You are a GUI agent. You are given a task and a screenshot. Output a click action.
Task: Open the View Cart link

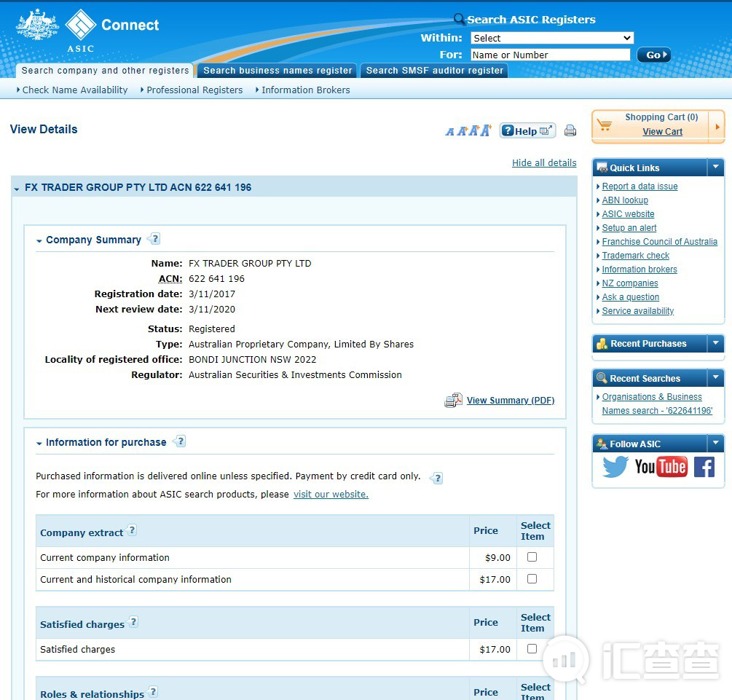tap(662, 132)
